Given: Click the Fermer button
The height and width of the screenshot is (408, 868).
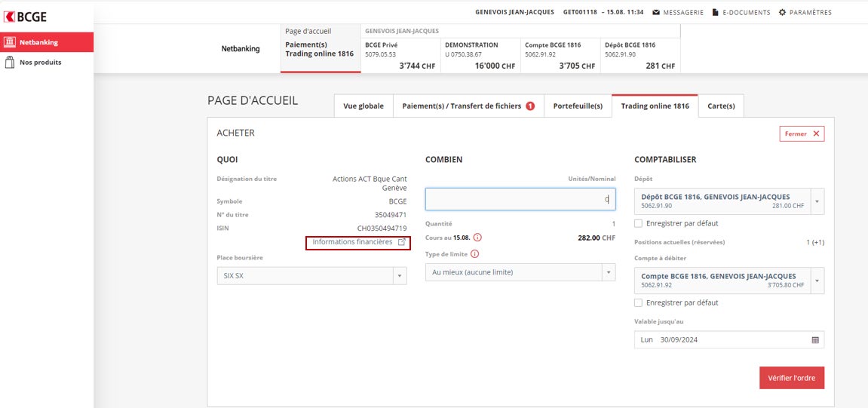Looking at the screenshot, I should pyautogui.click(x=802, y=133).
